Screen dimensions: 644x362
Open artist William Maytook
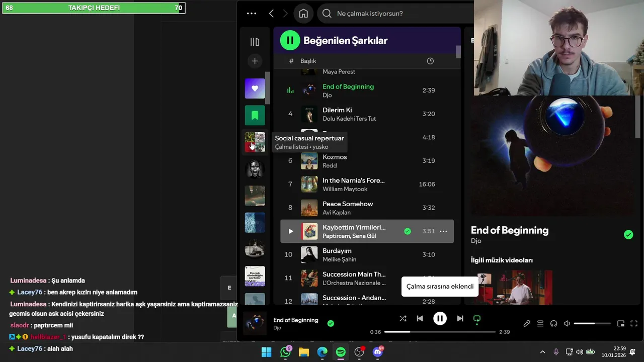(345, 189)
